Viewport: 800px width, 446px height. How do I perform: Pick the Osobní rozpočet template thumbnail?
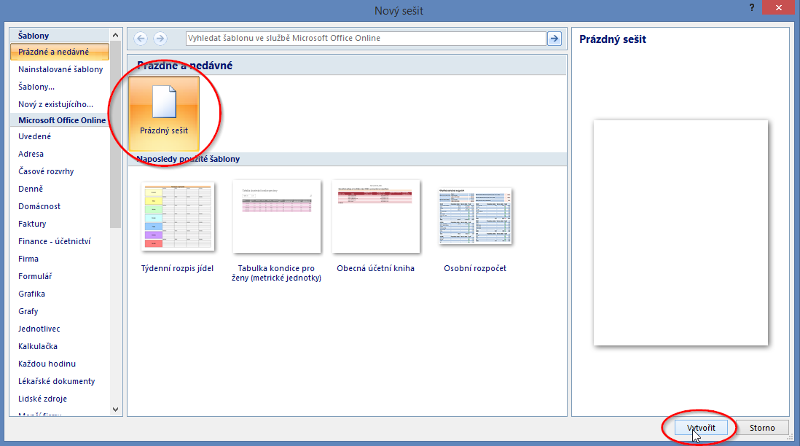475,216
